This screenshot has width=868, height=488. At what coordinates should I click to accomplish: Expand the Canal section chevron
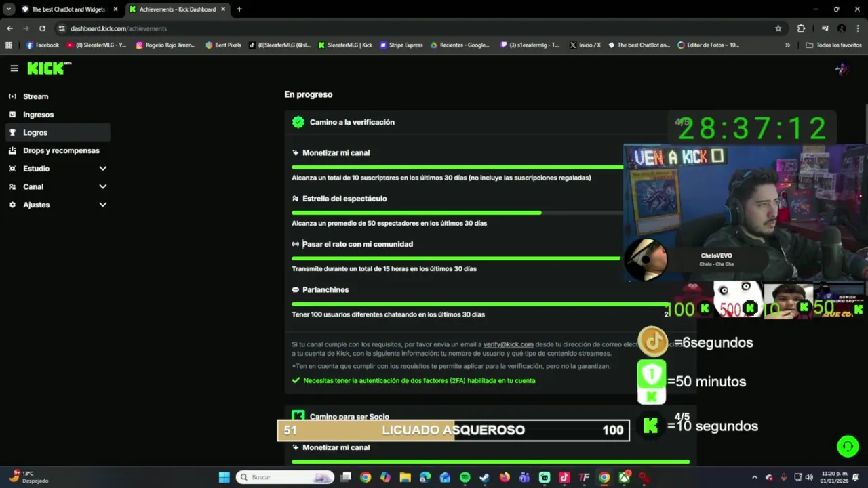(102, 186)
